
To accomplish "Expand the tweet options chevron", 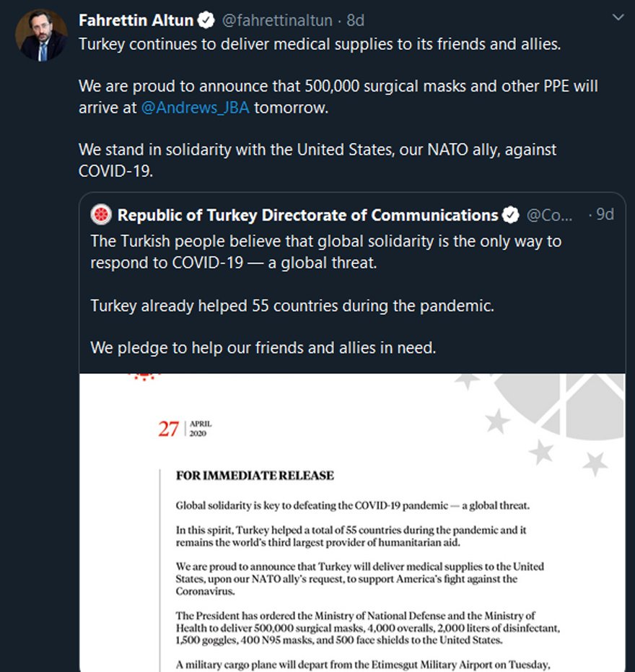I will click(x=618, y=17).
